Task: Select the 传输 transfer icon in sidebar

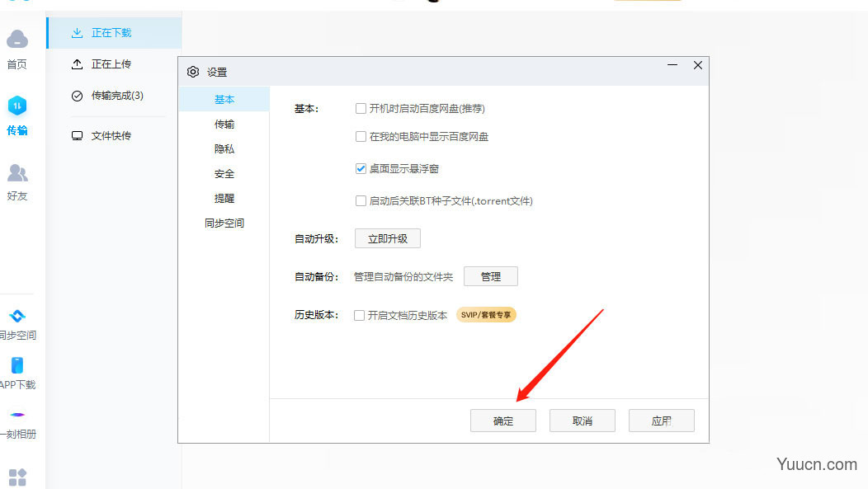Action: 17,106
